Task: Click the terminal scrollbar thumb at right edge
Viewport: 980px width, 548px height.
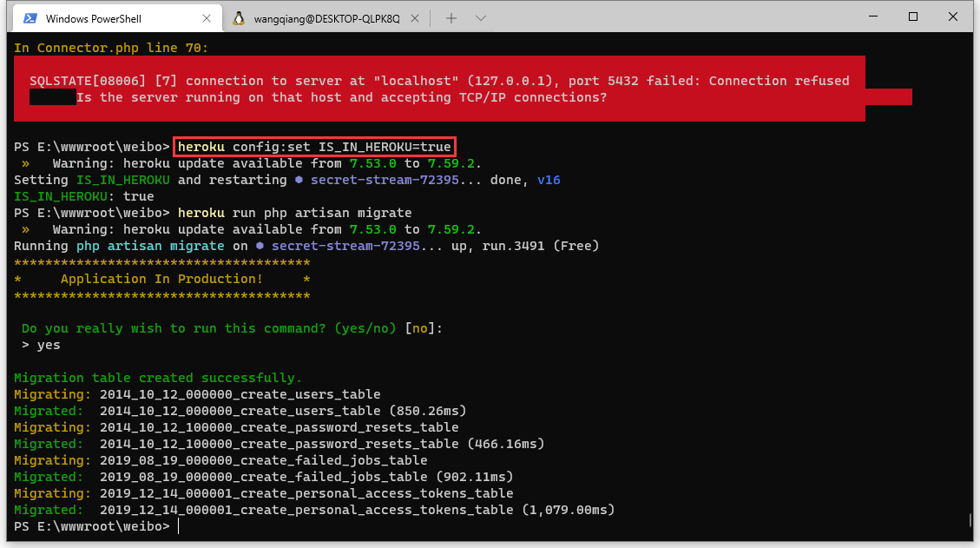Action: point(970,520)
